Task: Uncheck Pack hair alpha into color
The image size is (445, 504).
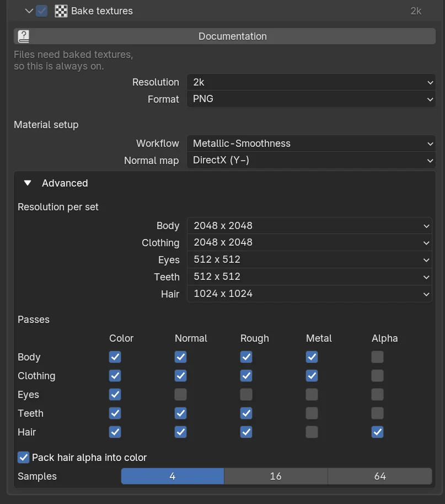Action: pyautogui.click(x=24, y=458)
